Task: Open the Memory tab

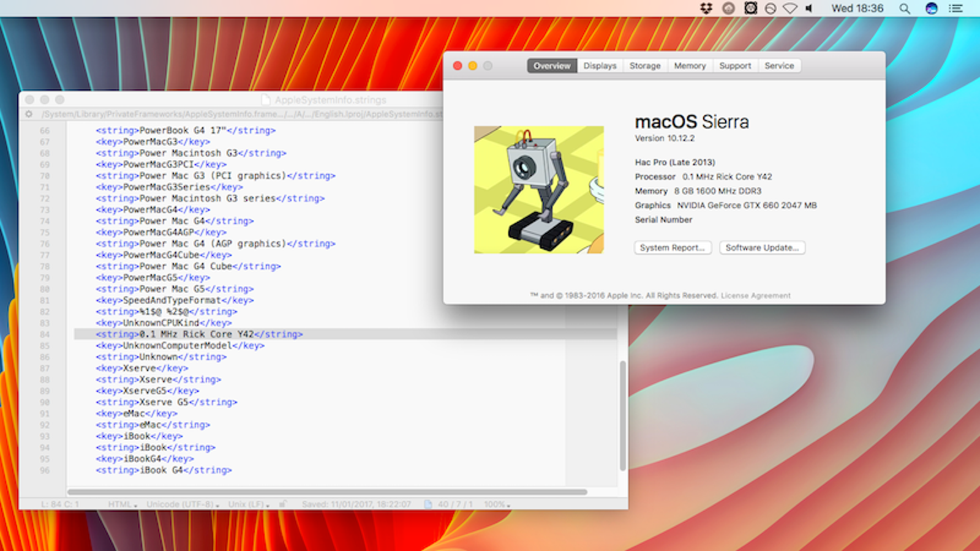Action: pos(690,66)
